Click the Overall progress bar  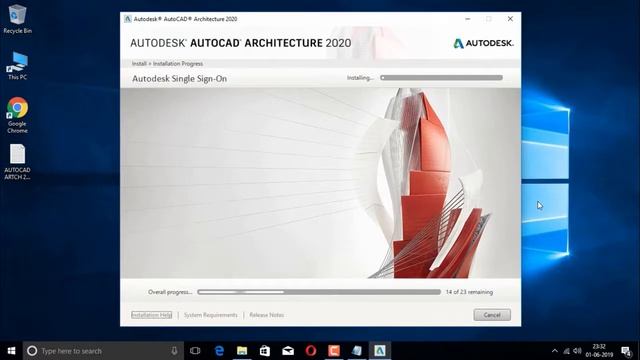pyautogui.click(x=319, y=292)
